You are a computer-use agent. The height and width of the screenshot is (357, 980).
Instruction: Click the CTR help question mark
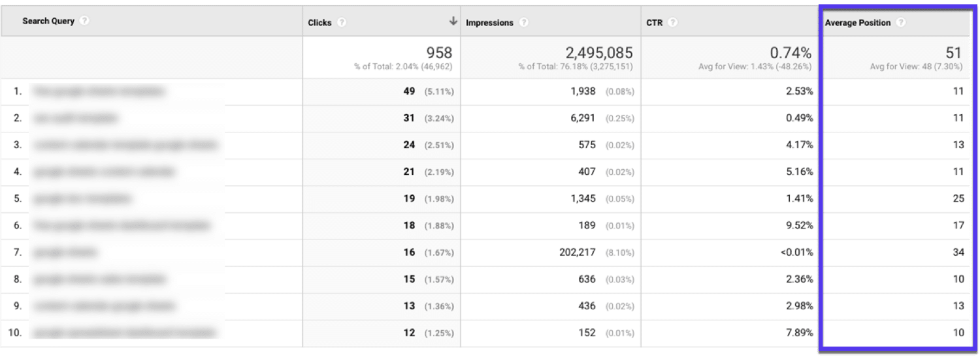pos(672,22)
